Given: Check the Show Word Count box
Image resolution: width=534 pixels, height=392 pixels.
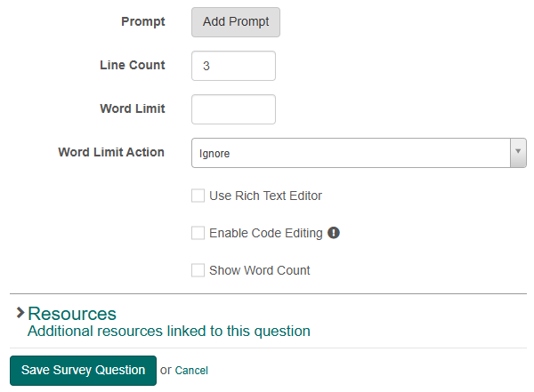Looking at the screenshot, I should (198, 270).
